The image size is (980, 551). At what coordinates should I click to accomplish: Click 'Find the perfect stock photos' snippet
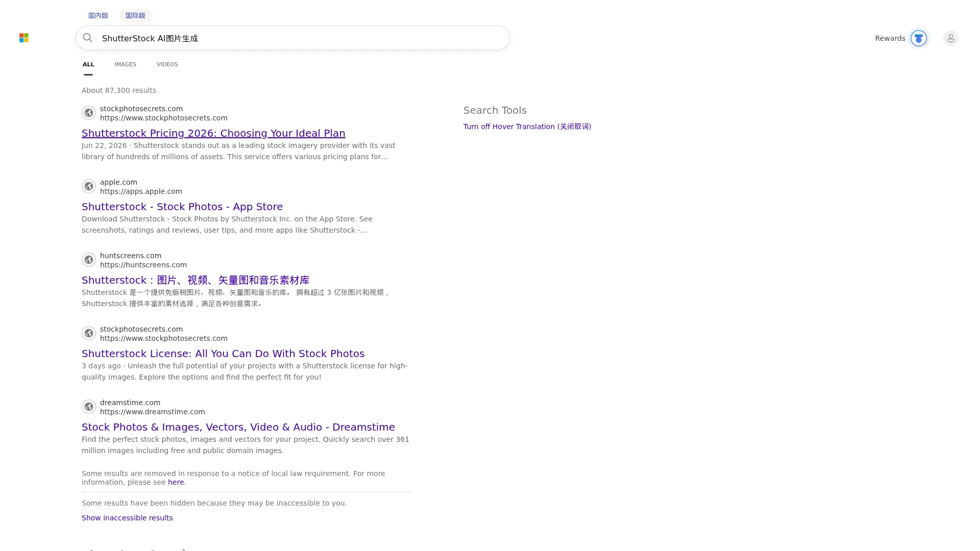pos(246,445)
